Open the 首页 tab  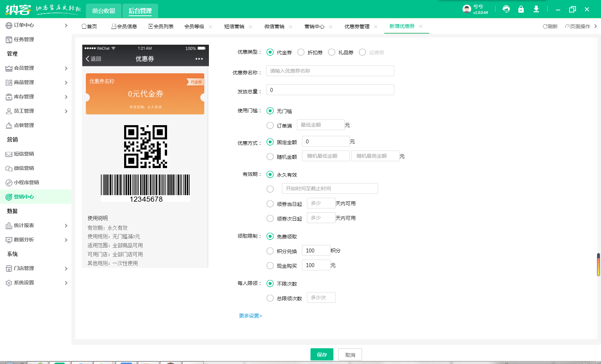click(x=89, y=26)
